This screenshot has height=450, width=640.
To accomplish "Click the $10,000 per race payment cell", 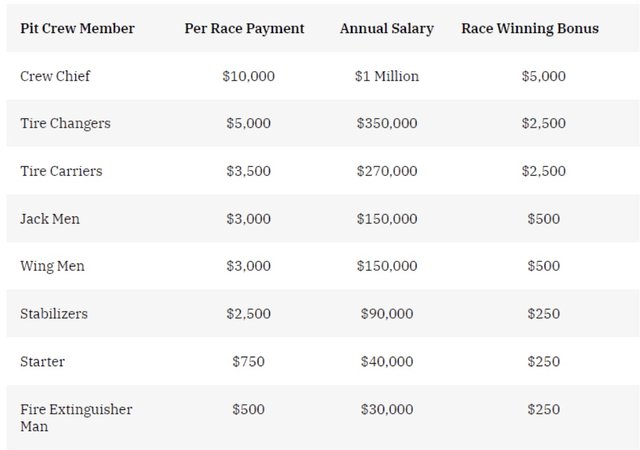I will point(248,76).
